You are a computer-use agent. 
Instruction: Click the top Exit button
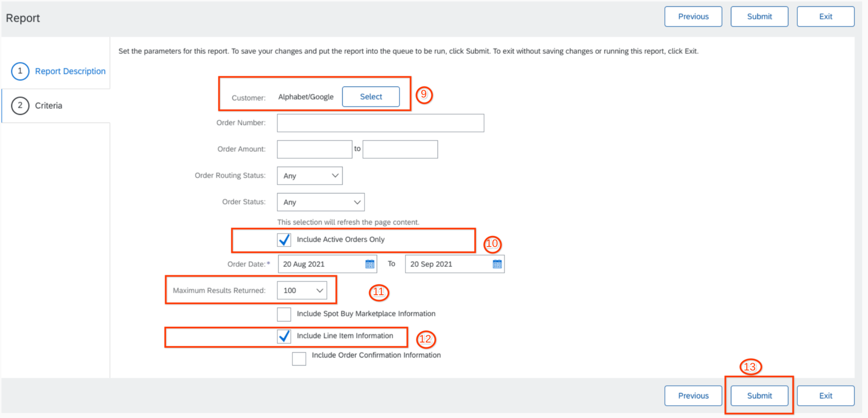pyautogui.click(x=825, y=17)
